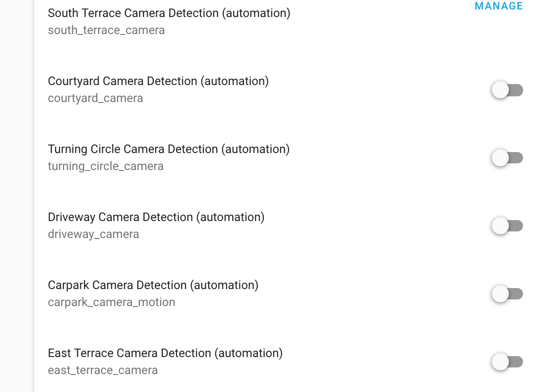Click the turning_circle_camera entity ID
Image resolution: width=540 pixels, height=392 pixels.
click(105, 166)
